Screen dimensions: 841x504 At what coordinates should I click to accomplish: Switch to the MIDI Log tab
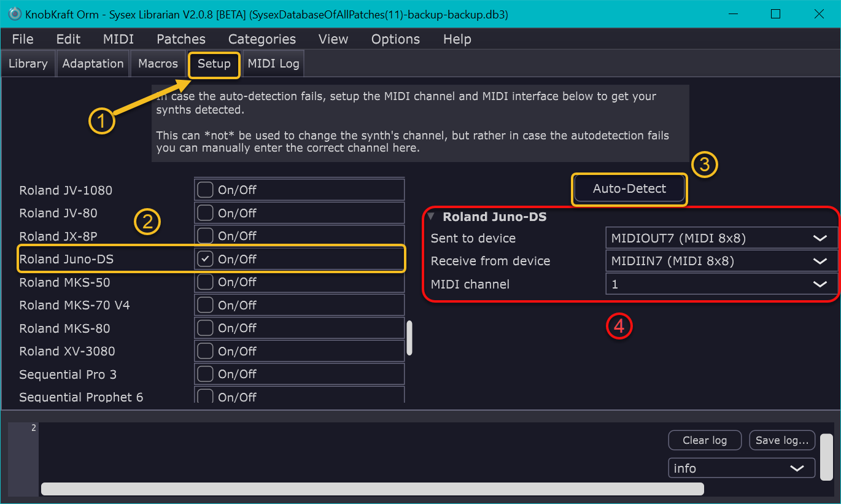273,64
